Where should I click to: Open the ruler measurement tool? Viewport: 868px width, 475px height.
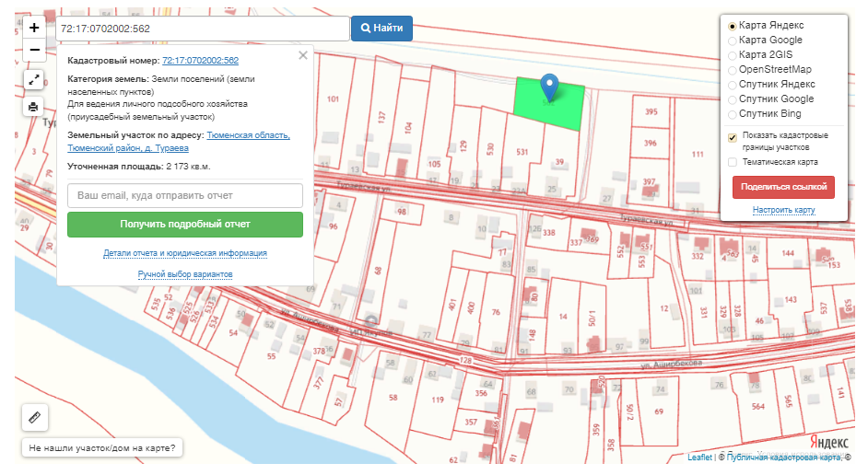point(35,417)
